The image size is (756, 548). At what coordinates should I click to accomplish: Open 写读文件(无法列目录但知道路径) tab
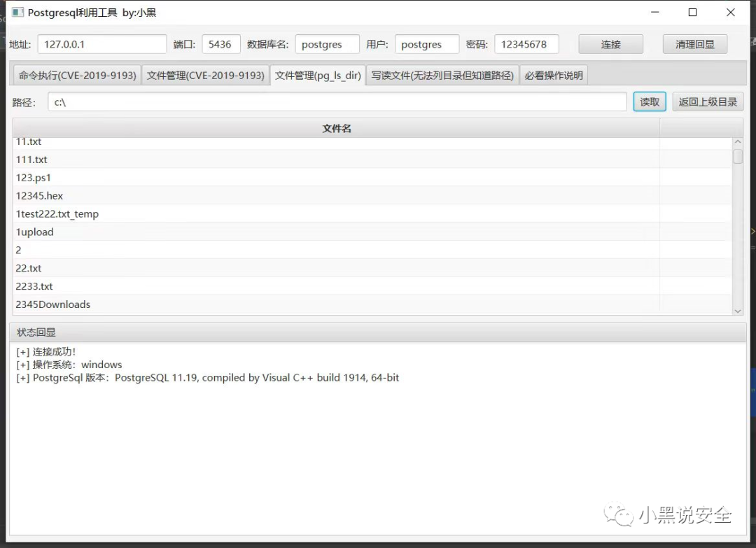pos(442,75)
